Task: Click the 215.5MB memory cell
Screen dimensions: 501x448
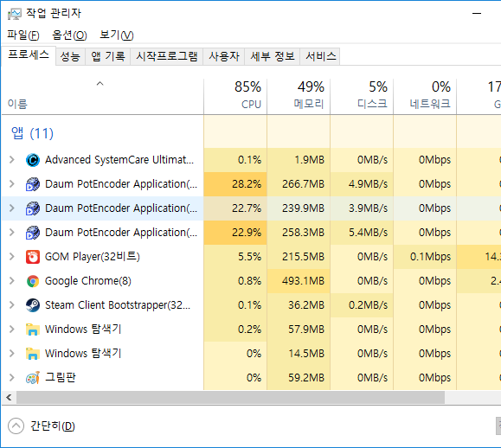Action: [299, 257]
